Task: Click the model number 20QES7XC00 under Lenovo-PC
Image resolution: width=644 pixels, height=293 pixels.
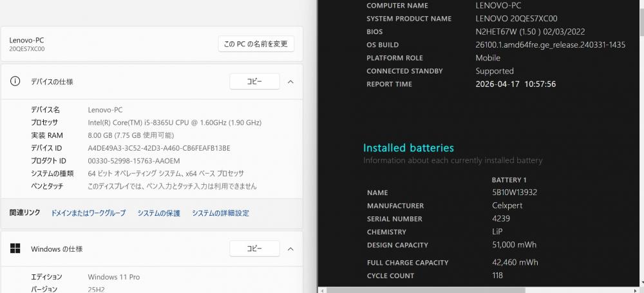Action: click(x=27, y=49)
